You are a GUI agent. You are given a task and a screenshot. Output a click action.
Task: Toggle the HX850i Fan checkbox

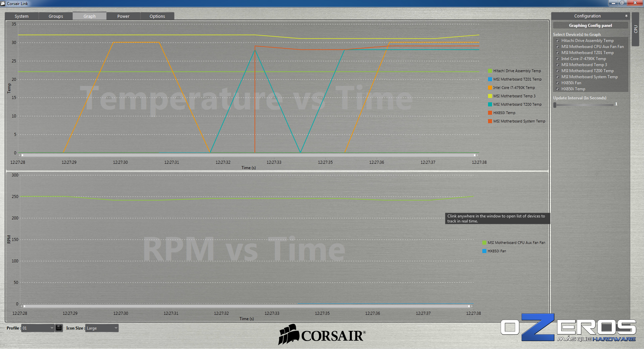click(557, 83)
